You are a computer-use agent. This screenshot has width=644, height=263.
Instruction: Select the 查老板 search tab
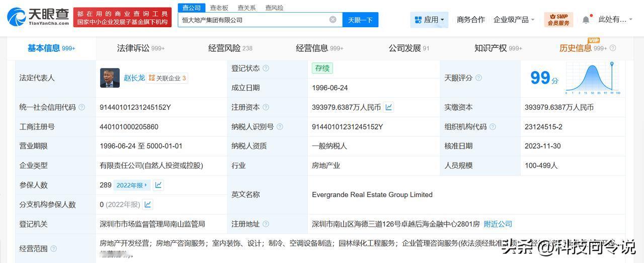coord(219,8)
